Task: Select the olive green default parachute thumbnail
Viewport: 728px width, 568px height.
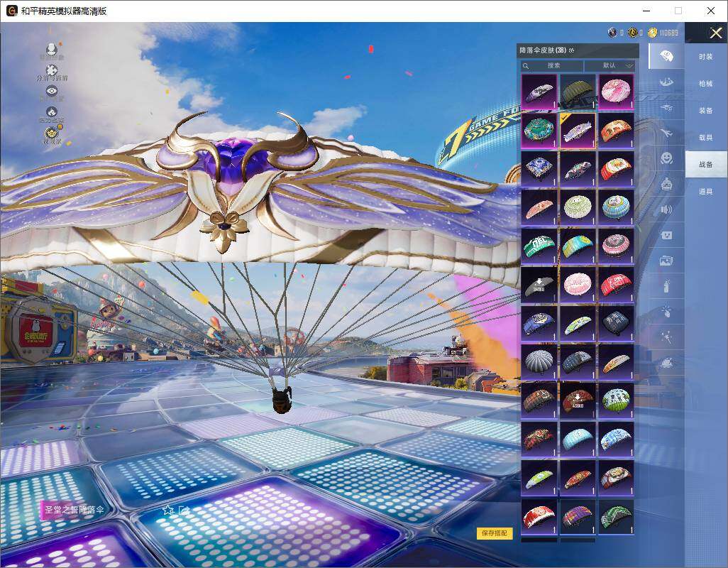Action: [x=578, y=91]
